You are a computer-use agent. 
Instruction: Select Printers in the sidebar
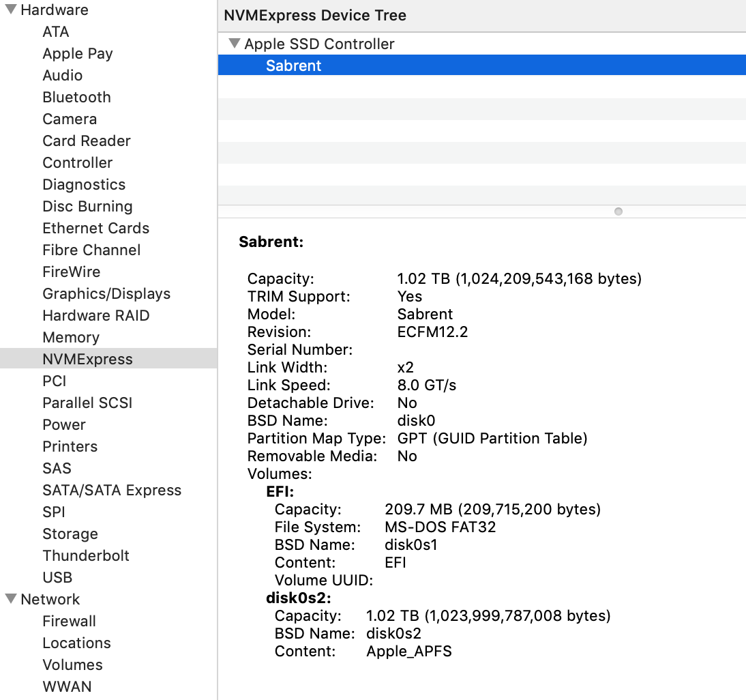click(70, 446)
